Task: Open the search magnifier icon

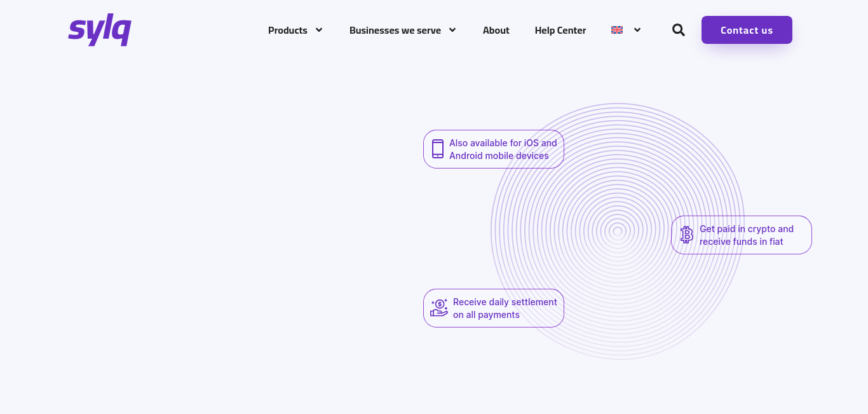Action: click(679, 30)
